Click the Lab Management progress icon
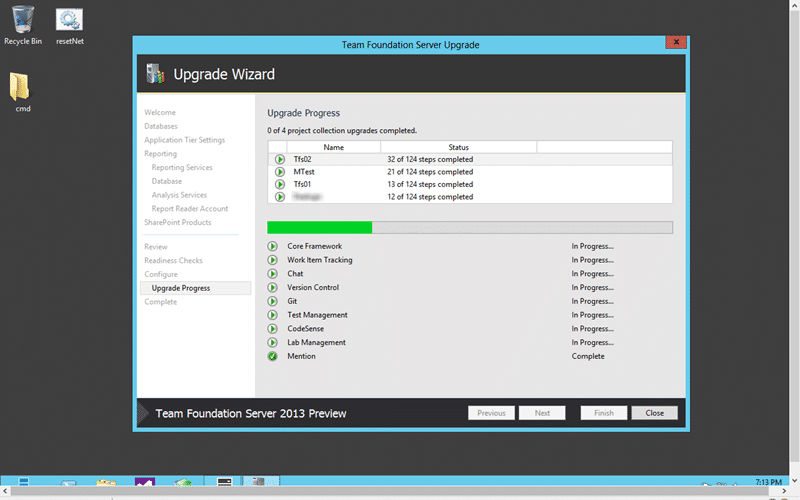This screenshot has width=800, height=500. point(272,342)
